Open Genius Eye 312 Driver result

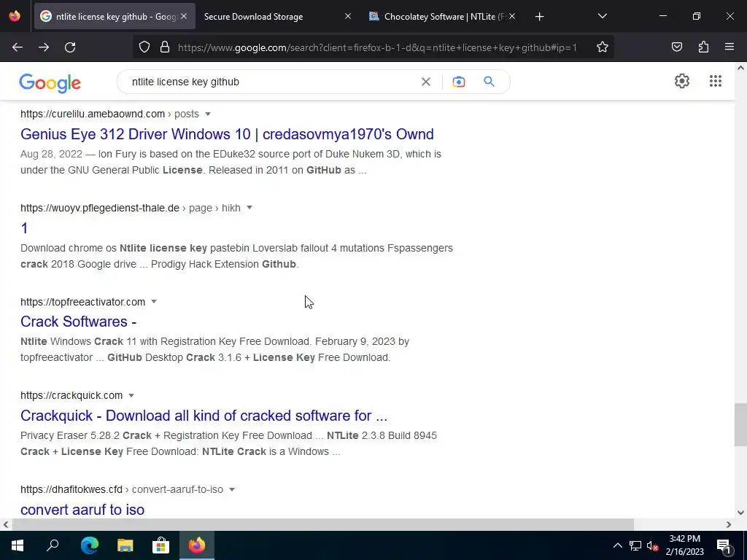point(227,134)
